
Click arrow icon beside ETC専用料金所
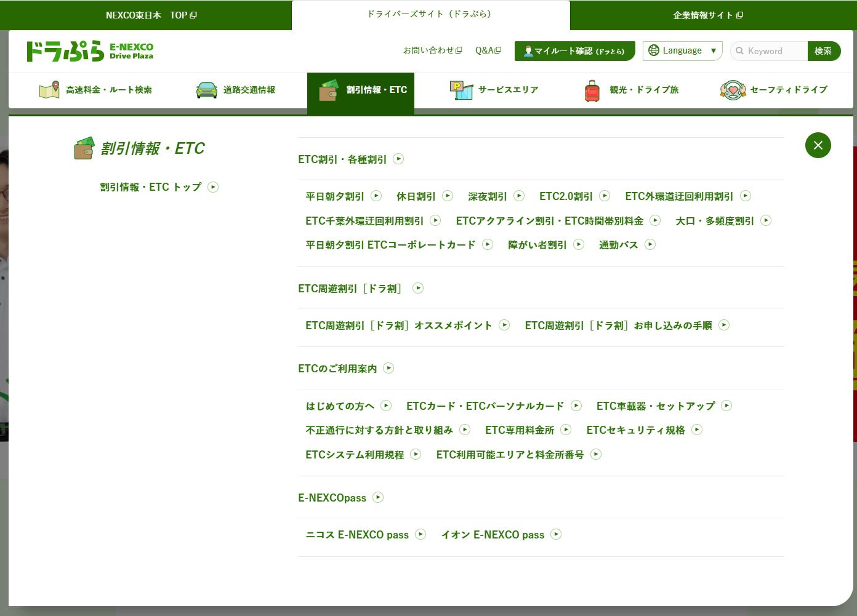(566, 430)
